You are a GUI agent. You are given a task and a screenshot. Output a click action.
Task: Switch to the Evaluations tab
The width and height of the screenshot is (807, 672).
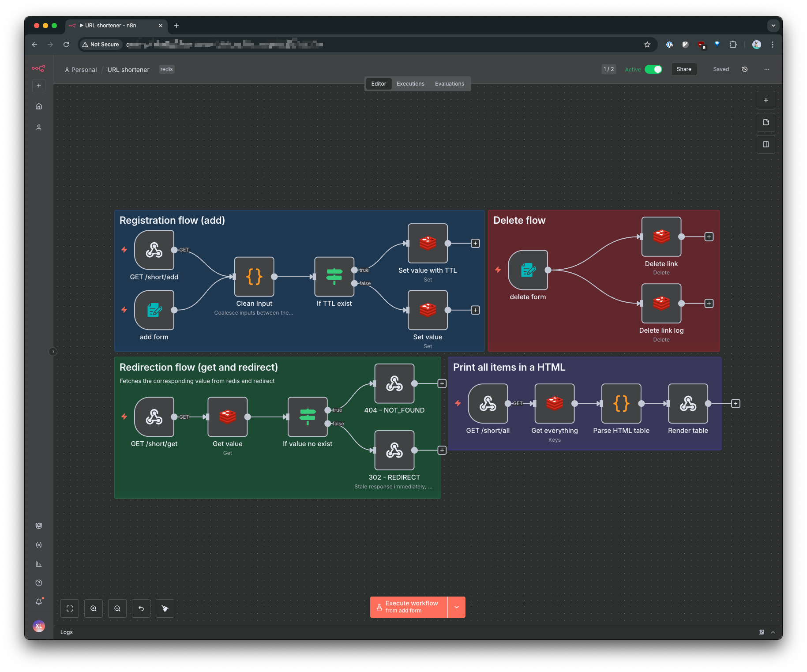(449, 84)
